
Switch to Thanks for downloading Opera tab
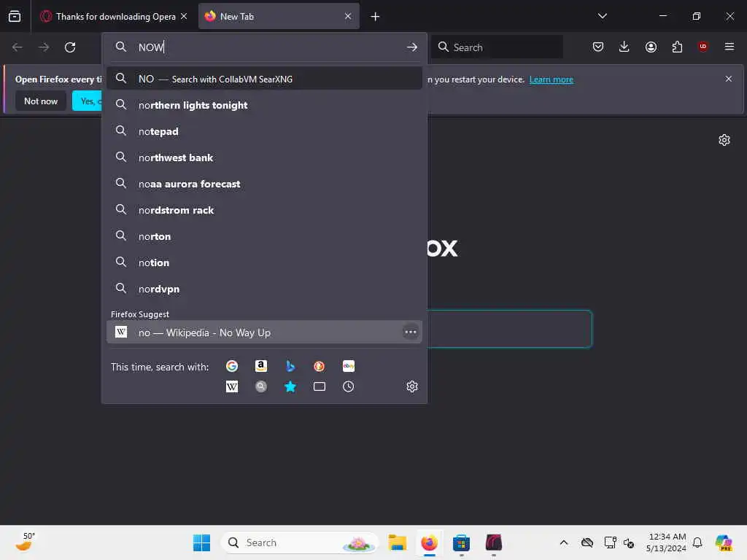tap(113, 17)
